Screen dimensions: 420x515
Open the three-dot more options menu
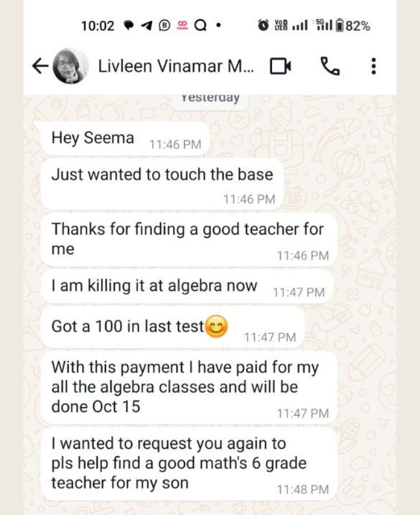(x=373, y=66)
